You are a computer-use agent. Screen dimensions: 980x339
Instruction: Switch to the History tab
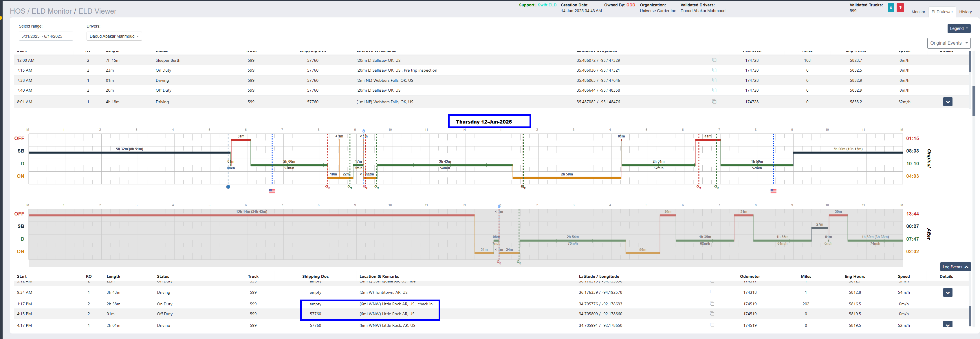click(965, 12)
